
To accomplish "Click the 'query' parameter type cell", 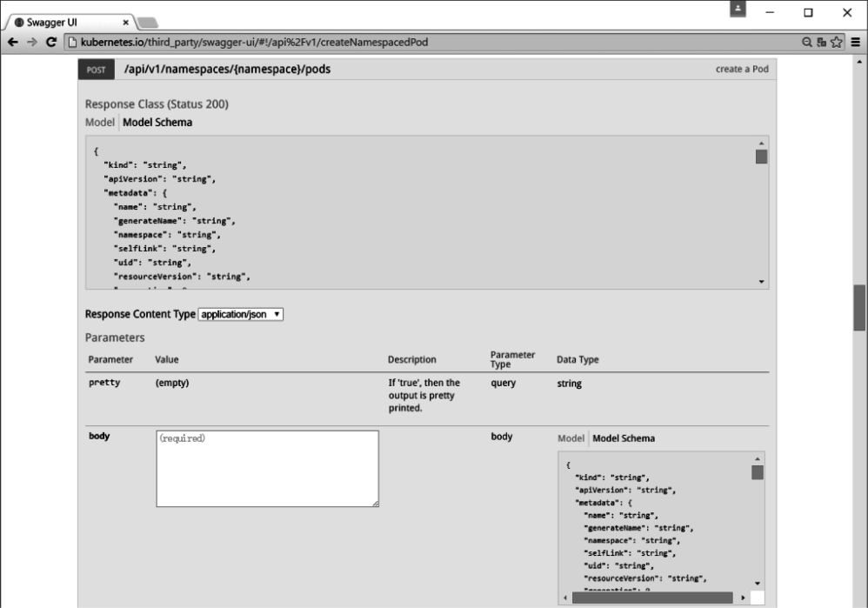I will click(x=504, y=383).
